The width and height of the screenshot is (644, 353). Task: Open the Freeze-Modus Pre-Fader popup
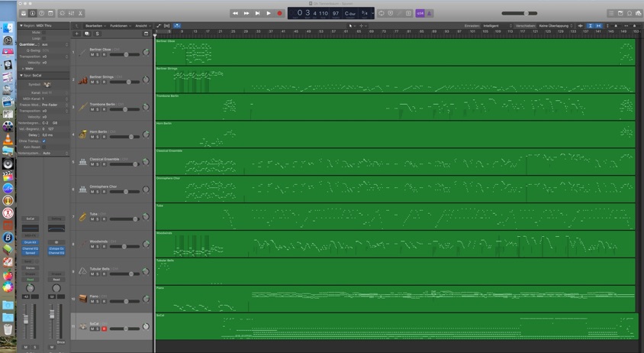55,105
